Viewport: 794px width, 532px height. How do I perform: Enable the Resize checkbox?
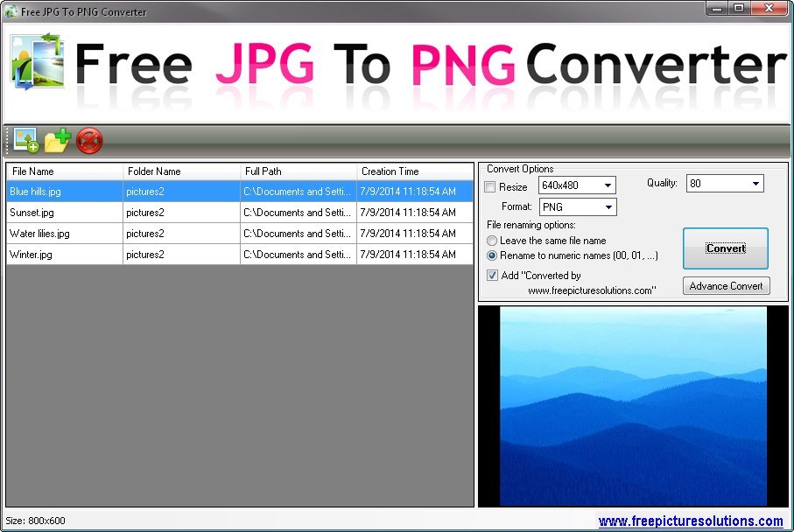pos(490,186)
